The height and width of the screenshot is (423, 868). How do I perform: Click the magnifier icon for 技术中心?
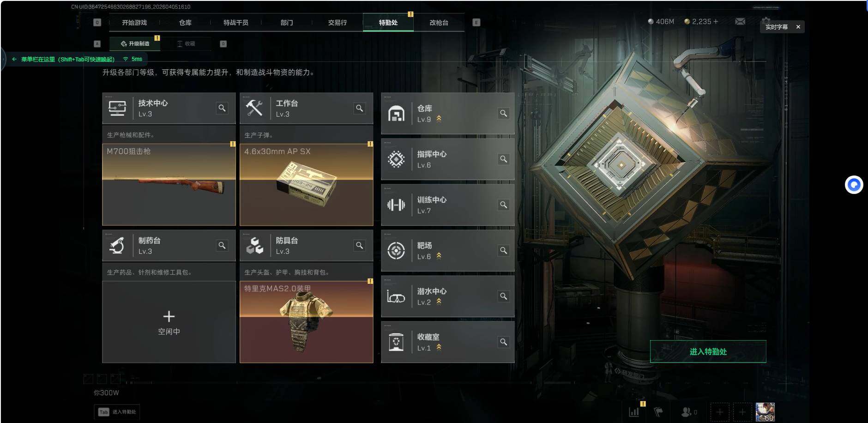pyautogui.click(x=222, y=108)
